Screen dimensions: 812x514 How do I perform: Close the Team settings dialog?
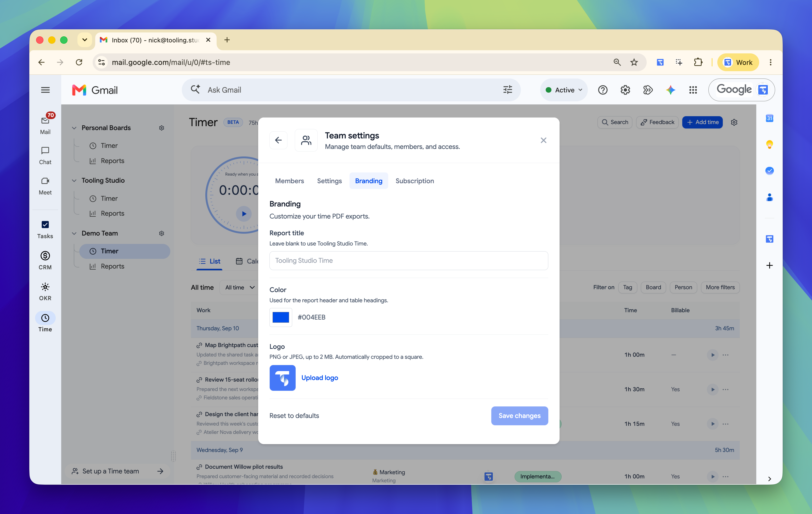544,140
